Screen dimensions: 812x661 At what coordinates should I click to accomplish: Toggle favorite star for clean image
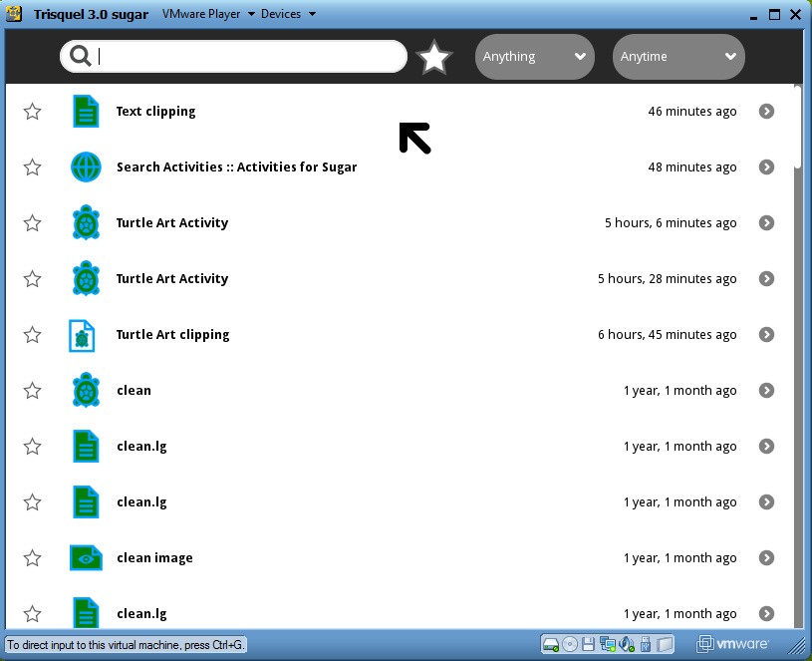coord(33,558)
